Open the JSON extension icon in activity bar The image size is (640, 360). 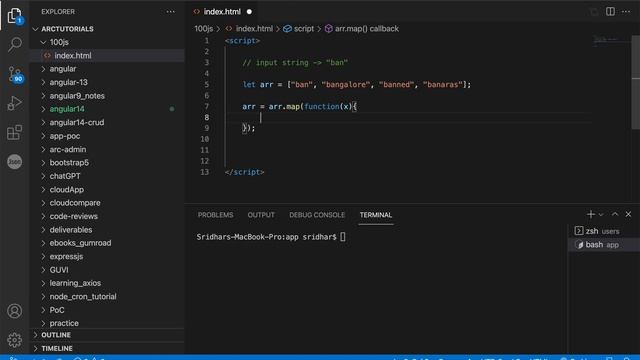[x=15, y=162]
